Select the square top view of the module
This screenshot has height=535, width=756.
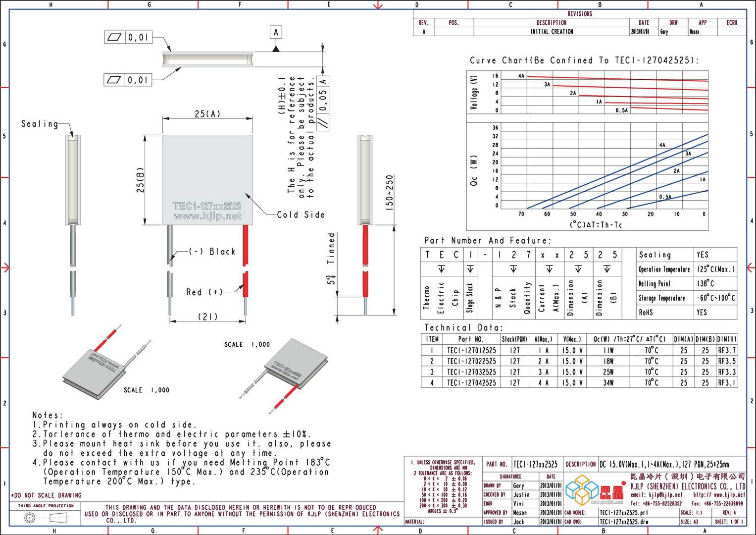(x=207, y=180)
